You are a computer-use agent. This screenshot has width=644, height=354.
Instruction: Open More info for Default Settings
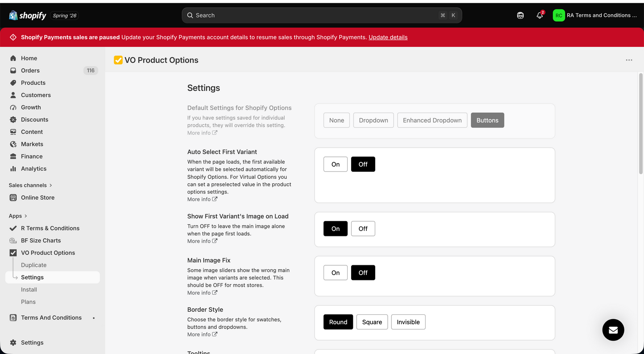pyautogui.click(x=202, y=133)
